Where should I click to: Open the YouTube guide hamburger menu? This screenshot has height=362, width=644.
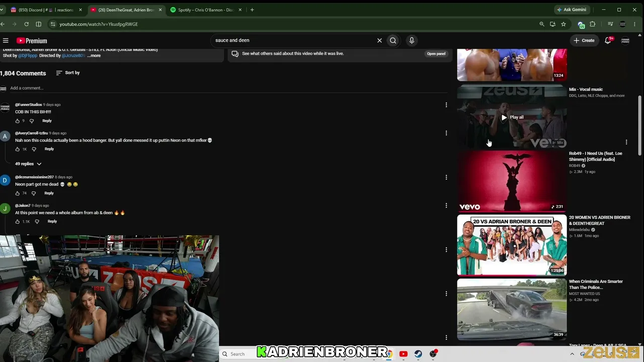(6, 41)
